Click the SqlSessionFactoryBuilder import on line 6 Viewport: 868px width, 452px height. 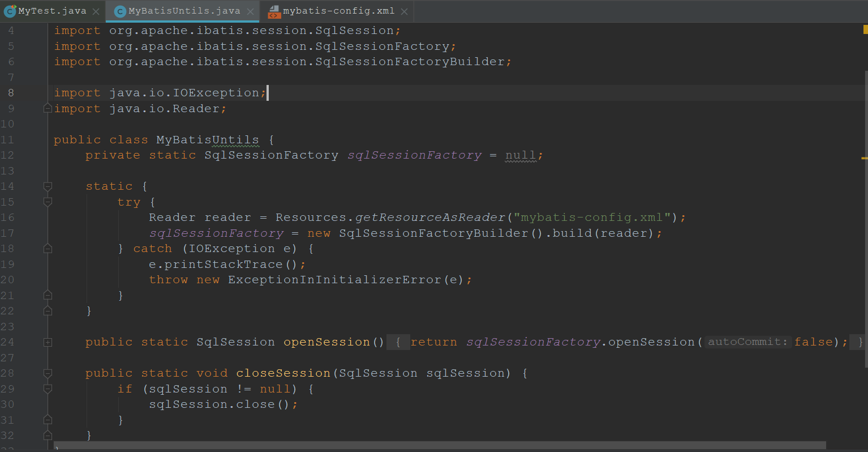click(307, 62)
